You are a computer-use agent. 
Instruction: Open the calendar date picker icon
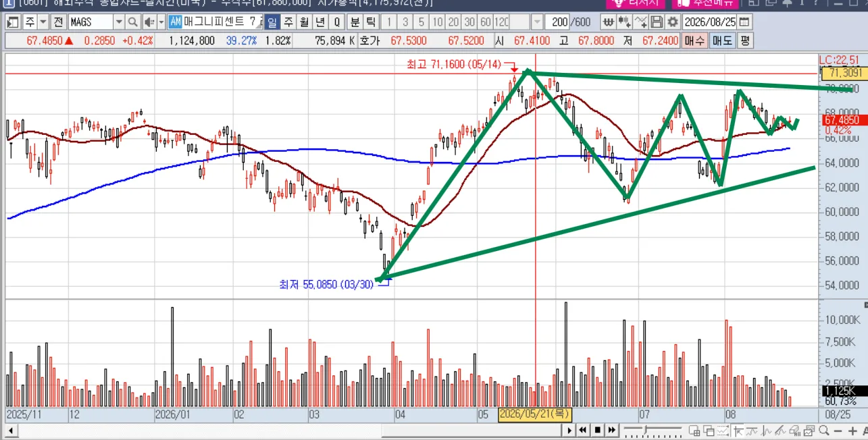point(744,22)
